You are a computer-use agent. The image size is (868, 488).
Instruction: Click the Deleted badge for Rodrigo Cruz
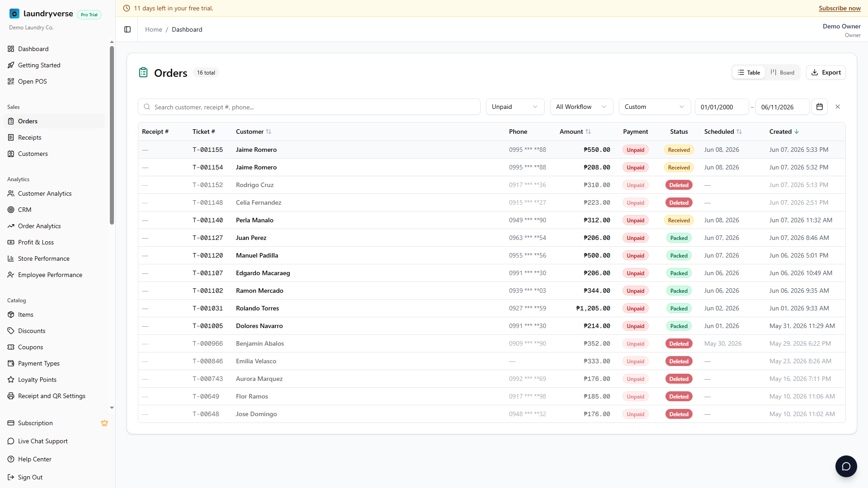(679, 185)
